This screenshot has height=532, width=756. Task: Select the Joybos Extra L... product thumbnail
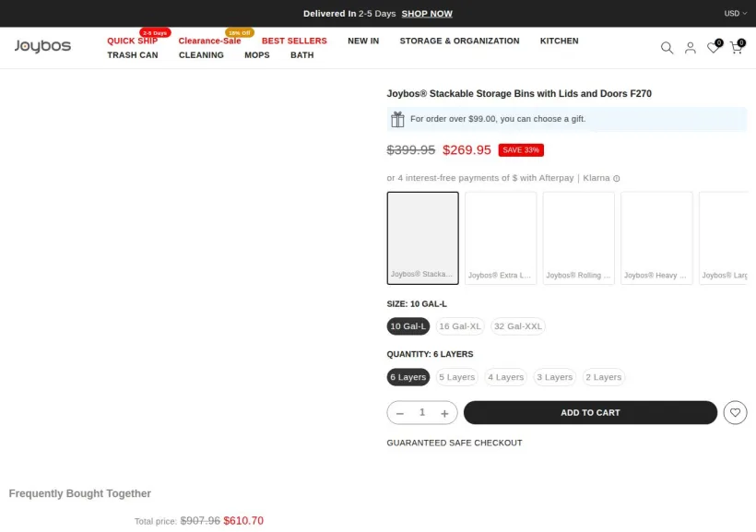tap(501, 238)
